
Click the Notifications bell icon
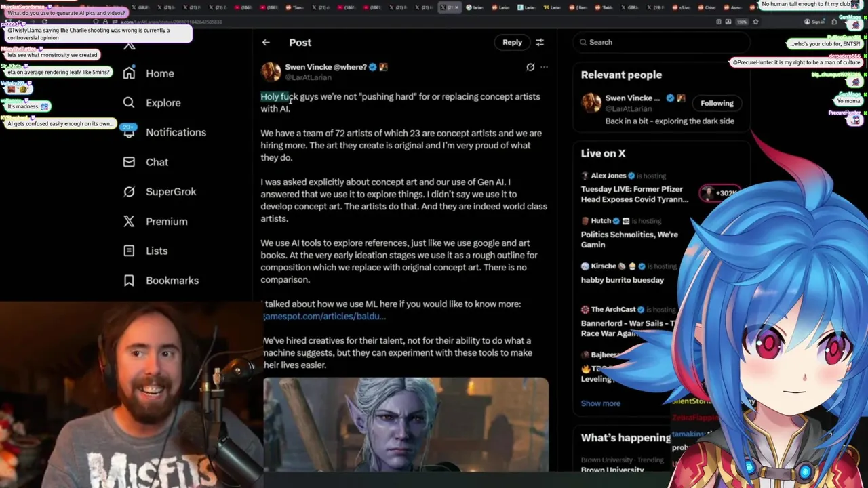point(129,132)
